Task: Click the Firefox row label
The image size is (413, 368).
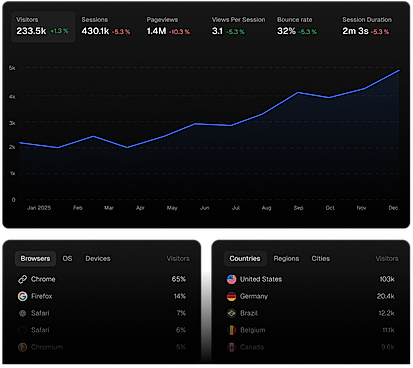Action: [x=42, y=296]
